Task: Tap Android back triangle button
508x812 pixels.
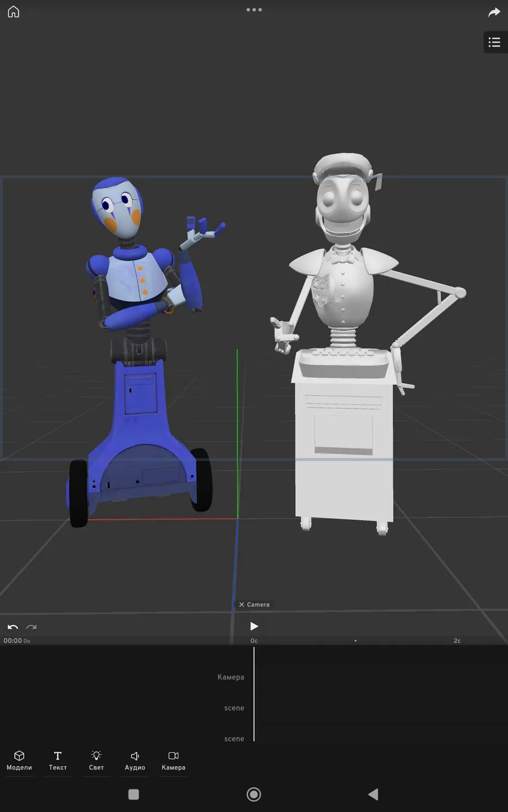Action: pos(373,795)
